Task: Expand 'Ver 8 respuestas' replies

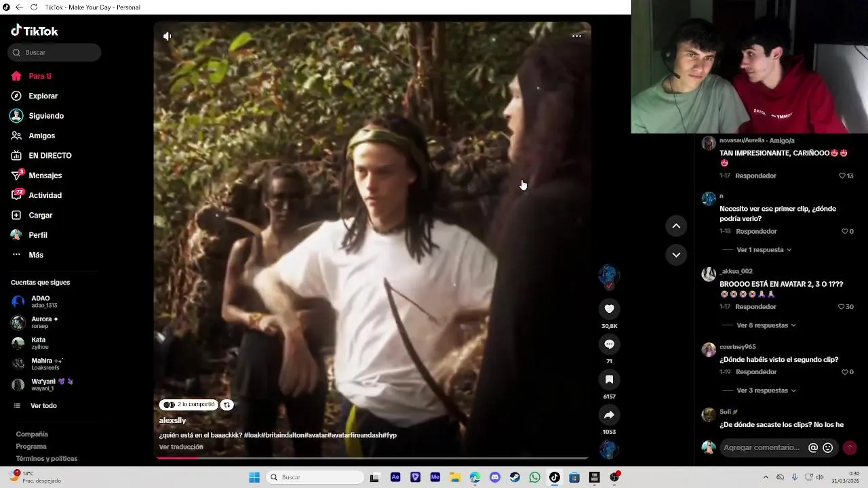Action: [x=766, y=325]
